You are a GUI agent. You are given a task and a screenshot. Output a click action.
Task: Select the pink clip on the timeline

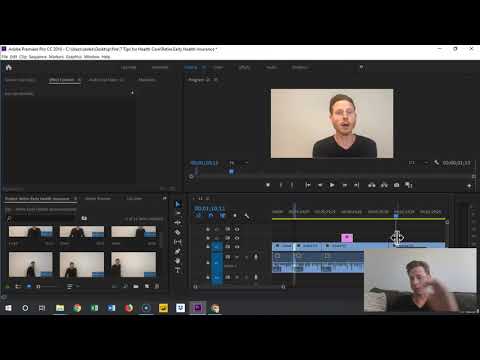(347, 238)
